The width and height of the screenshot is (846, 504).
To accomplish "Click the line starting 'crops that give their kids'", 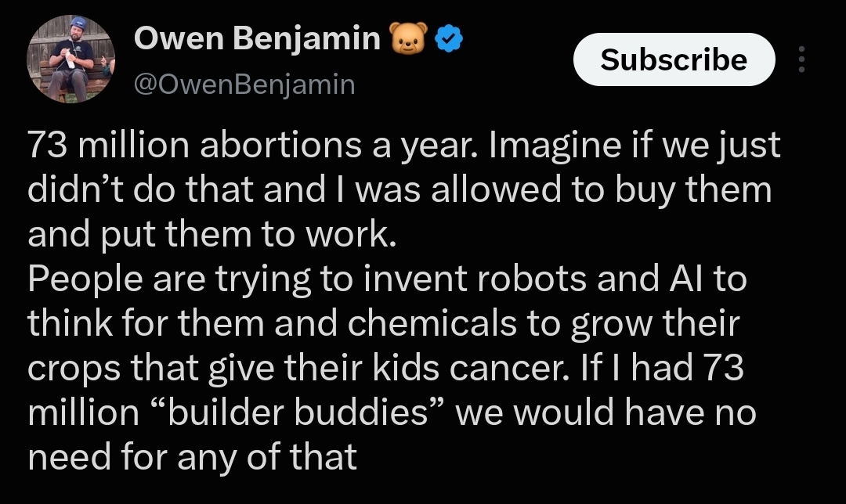I will pyautogui.click(x=385, y=369).
